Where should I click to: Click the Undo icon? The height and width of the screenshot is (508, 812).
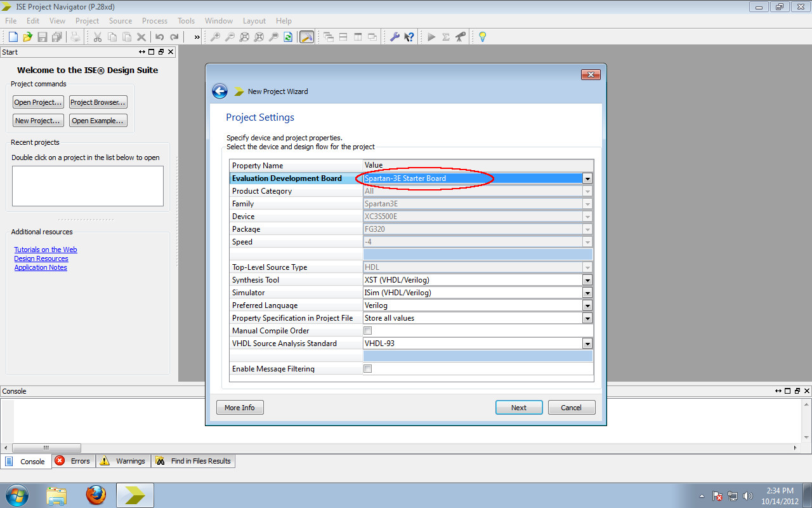[x=159, y=36]
